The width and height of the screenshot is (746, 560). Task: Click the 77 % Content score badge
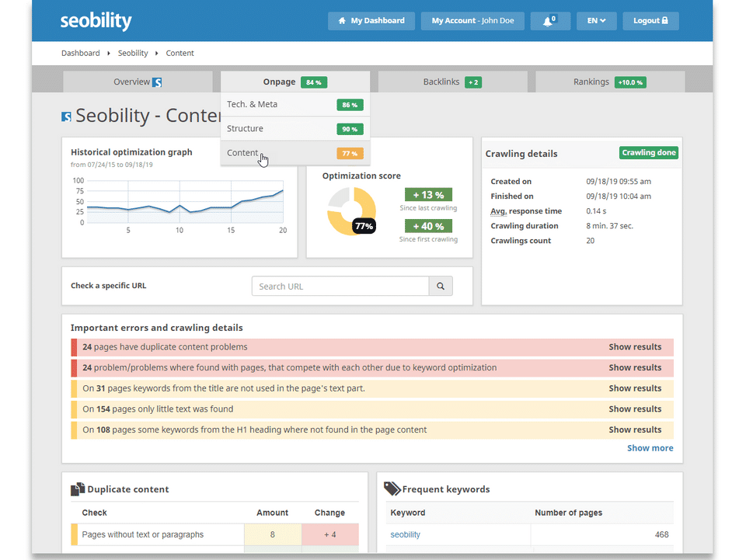350,154
